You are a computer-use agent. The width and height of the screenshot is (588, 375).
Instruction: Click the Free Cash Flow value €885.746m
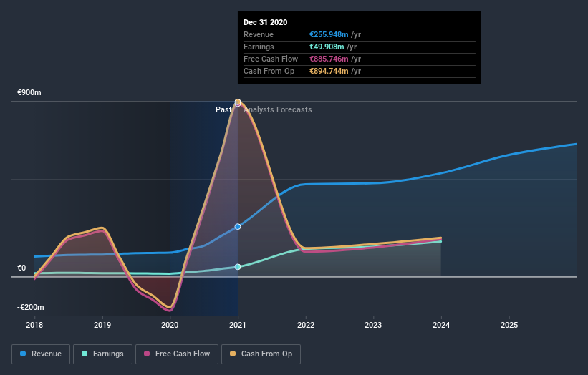click(329, 59)
